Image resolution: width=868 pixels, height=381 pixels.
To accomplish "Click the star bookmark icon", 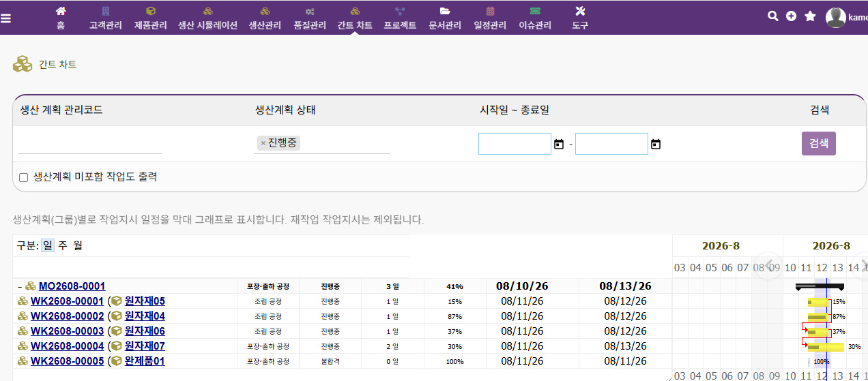I will click(x=810, y=16).
